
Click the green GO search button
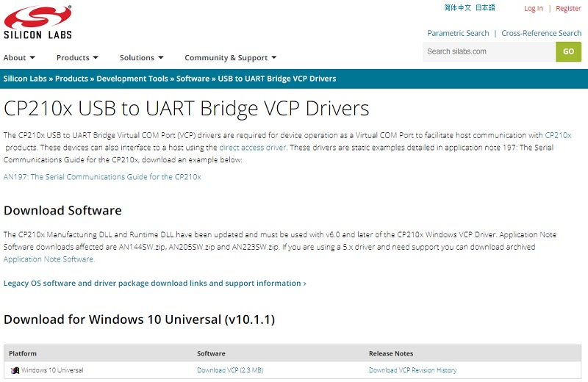pos(568,51)
